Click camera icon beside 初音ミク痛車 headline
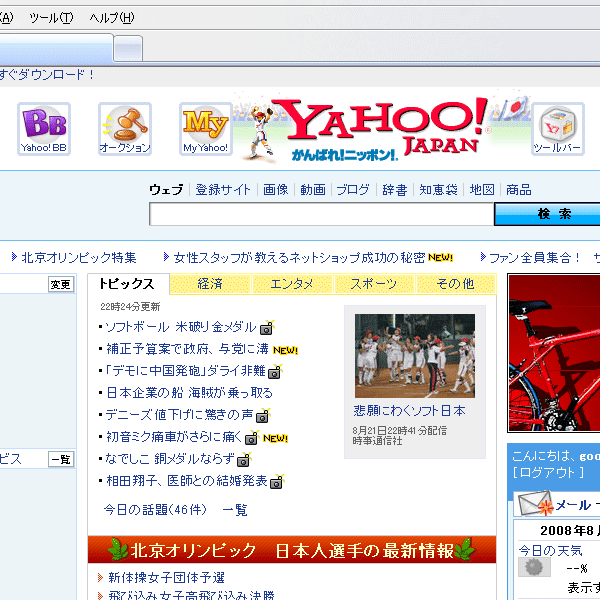The height and width of the screenshot is (600, 600). click(x=252, y=437)
